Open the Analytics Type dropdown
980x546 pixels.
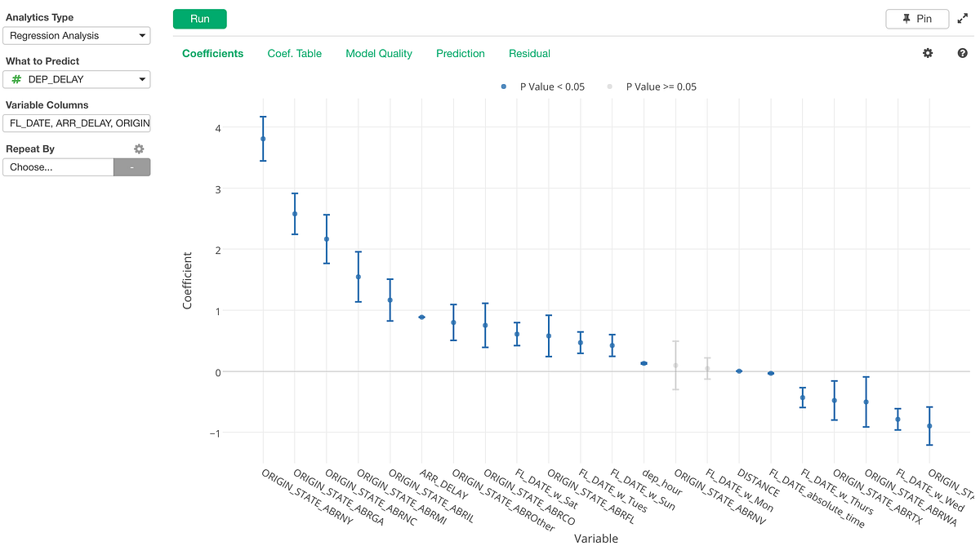tap(76, 35)
